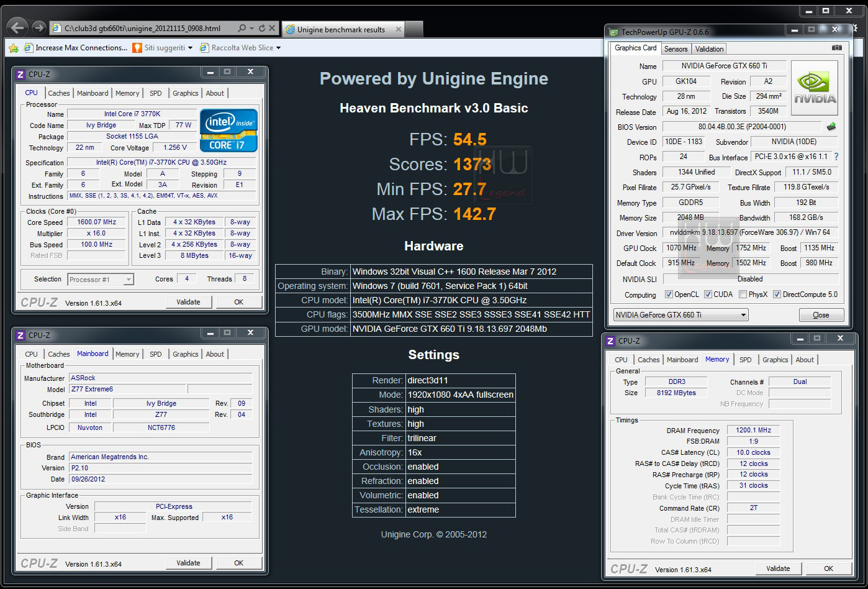Click the Multiplier x 16.0 field
The width and height of the screenshot is (868, 589).
click(97, 233)
